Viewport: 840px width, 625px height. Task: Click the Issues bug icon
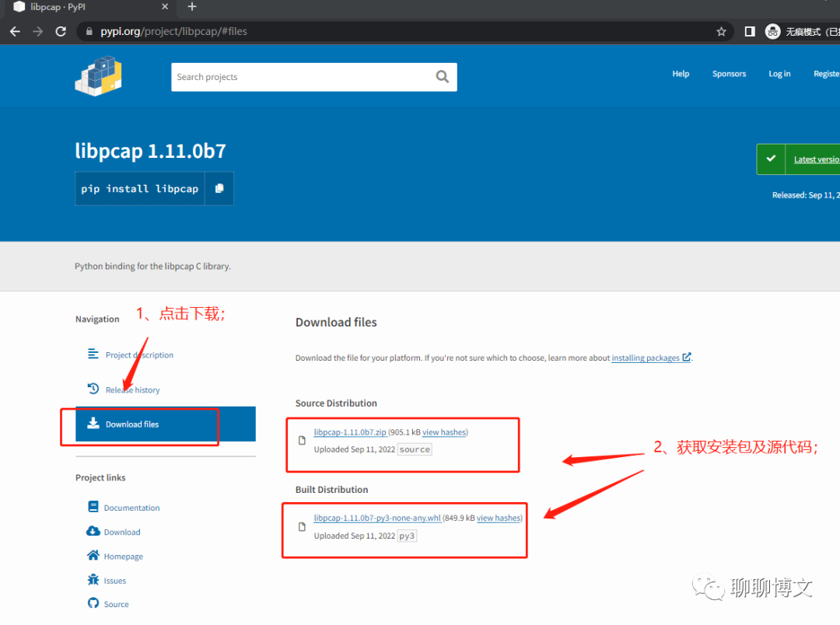pyautogui.click(x=92, y=580)
